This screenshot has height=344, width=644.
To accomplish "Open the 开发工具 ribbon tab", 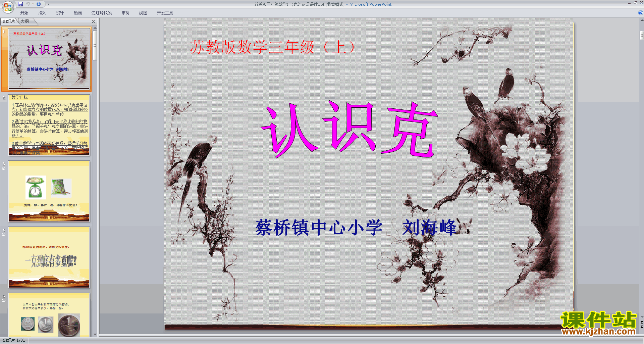I will pyautogui.click(x=165, y=13).
